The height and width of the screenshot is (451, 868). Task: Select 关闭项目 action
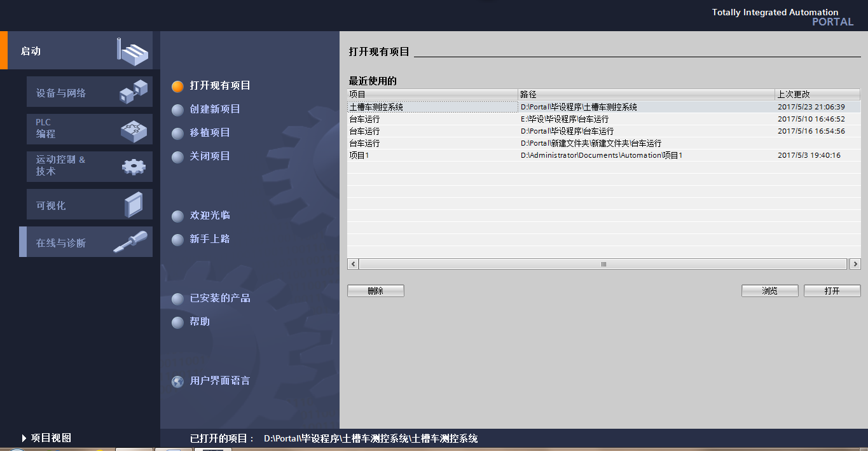[x=210, y=156]
